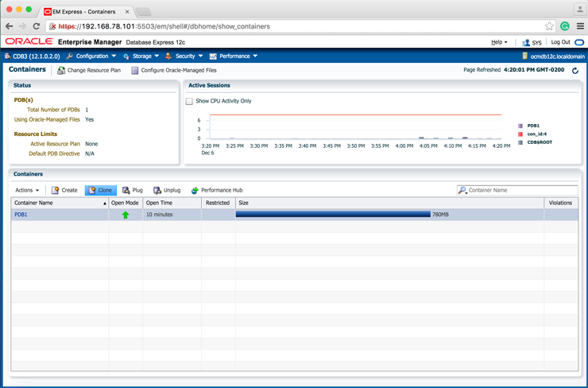Click Configure Oracle-Managed Files label
The height and width of the screenshot is (388, 588).
coord(179,70)
